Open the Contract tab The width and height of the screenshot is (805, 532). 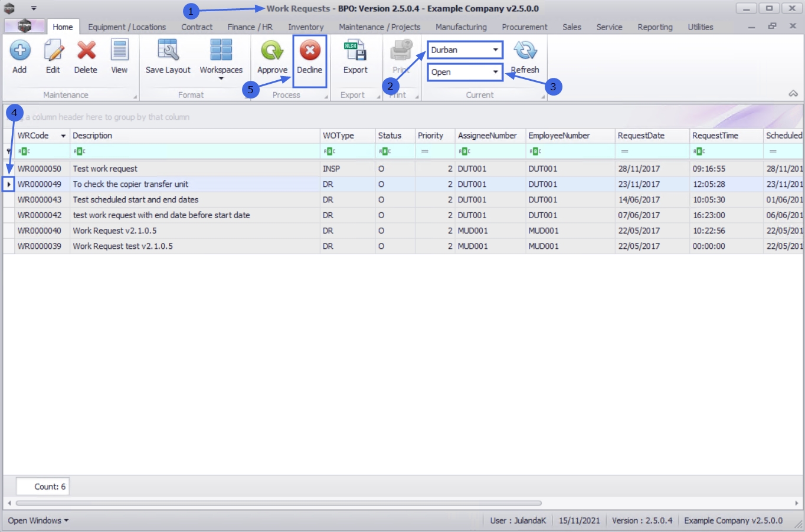pos(197,27)
